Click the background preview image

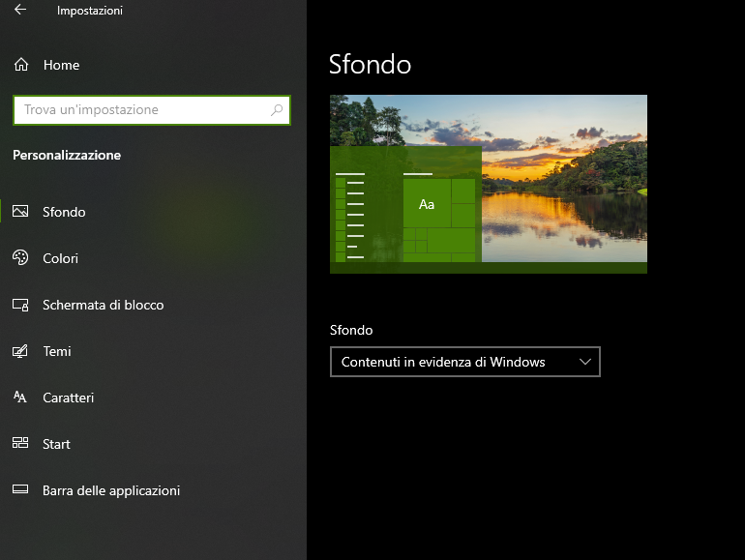pos(489,184)
